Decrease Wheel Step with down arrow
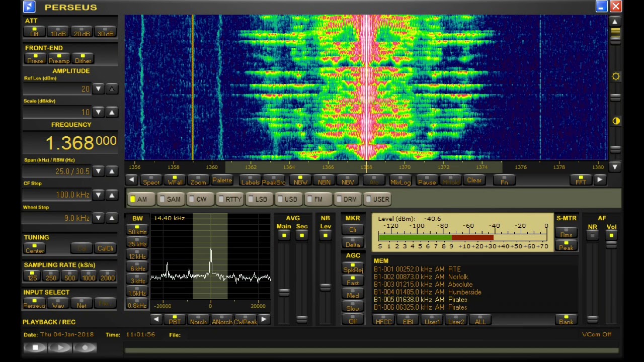This screenshot has width=644, height=362. (98, 218)
